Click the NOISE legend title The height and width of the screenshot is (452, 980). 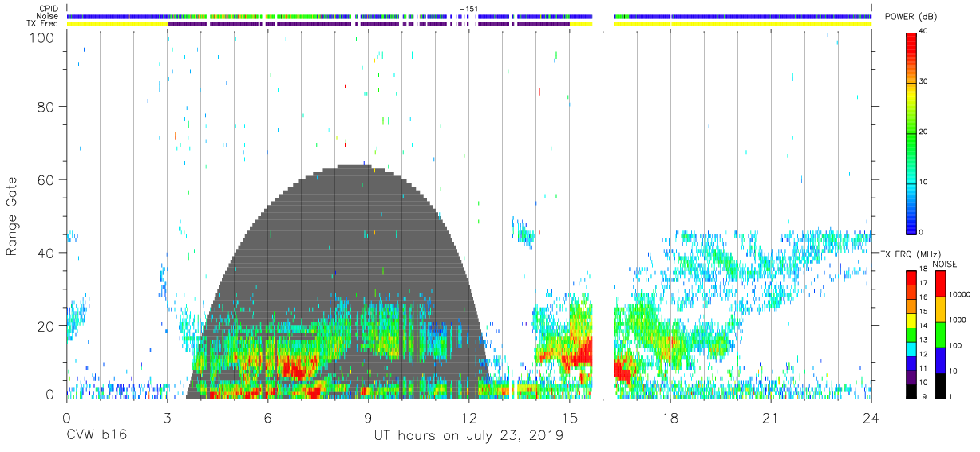[x=945, y=264]
